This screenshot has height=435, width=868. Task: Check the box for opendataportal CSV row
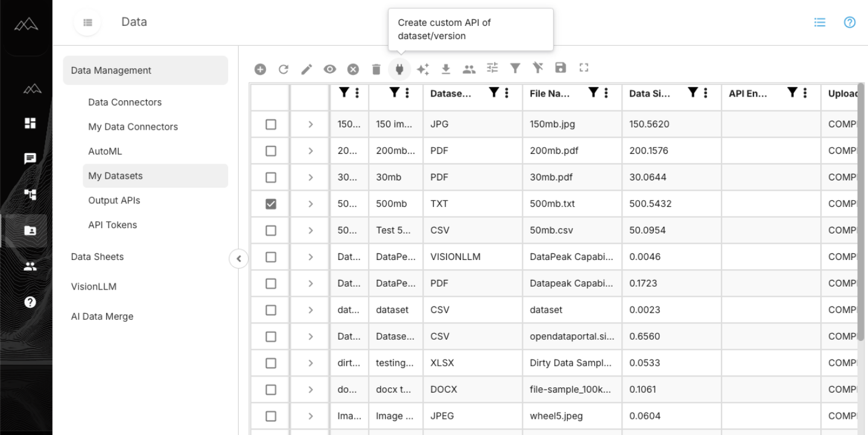pos(271,336)
